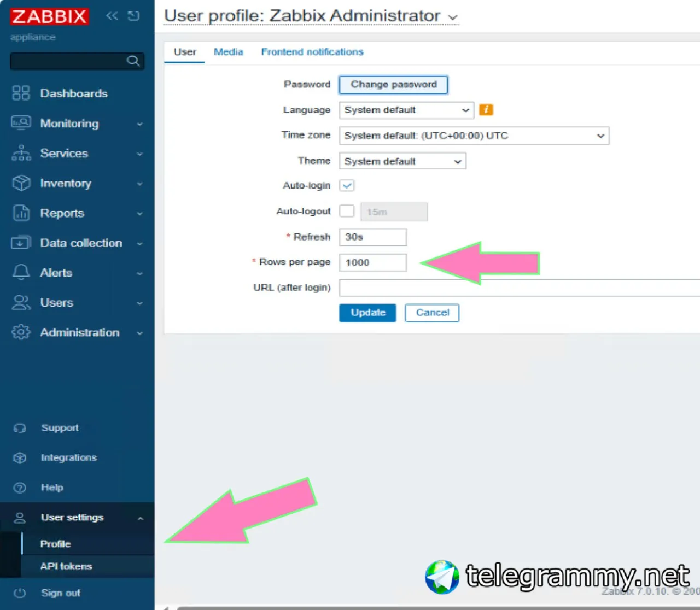Click the Cancel button

[432, 313]
